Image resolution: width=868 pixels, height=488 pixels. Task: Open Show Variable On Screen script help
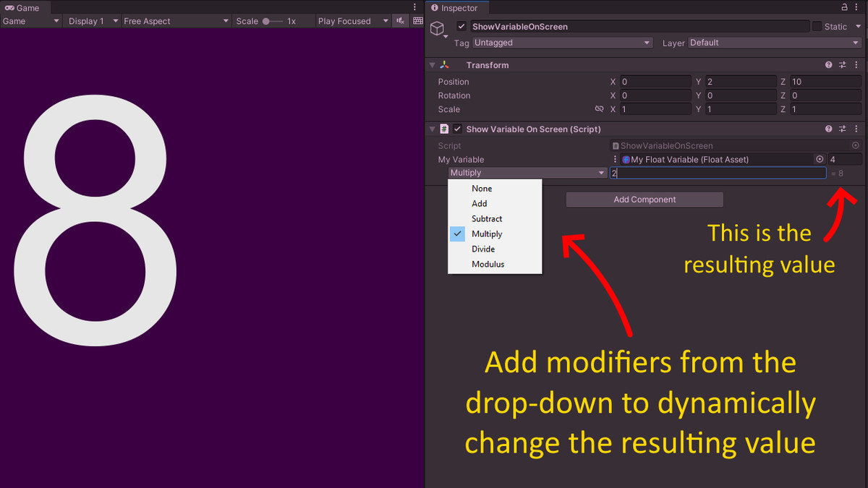point(829,129)
